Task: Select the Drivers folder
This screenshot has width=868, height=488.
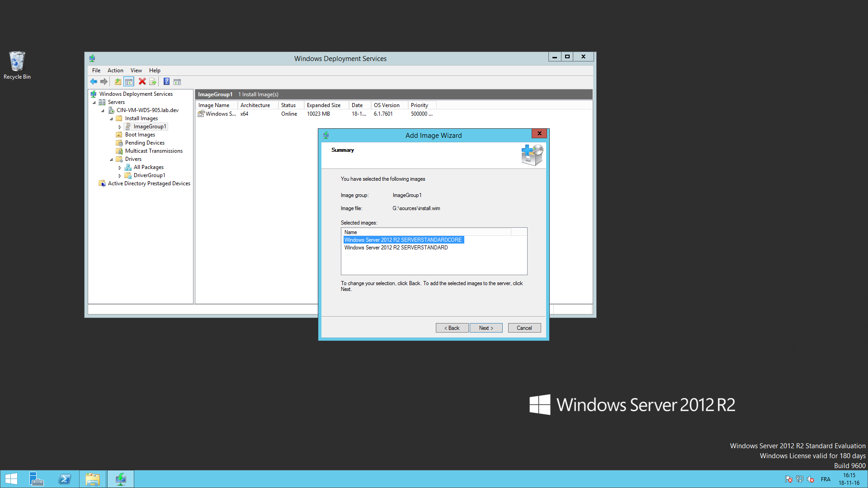Action: tap(133, 159)
